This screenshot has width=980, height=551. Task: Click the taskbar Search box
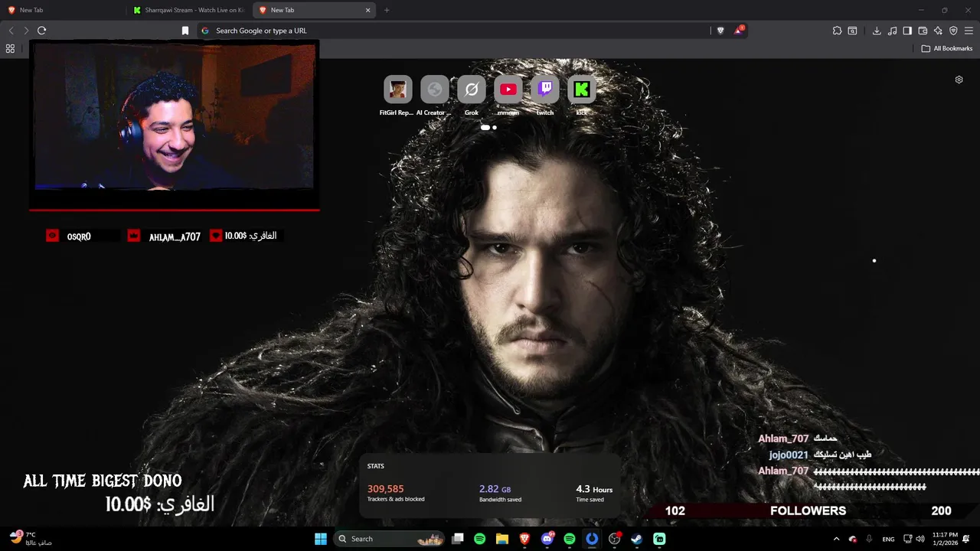coord(390,539)
